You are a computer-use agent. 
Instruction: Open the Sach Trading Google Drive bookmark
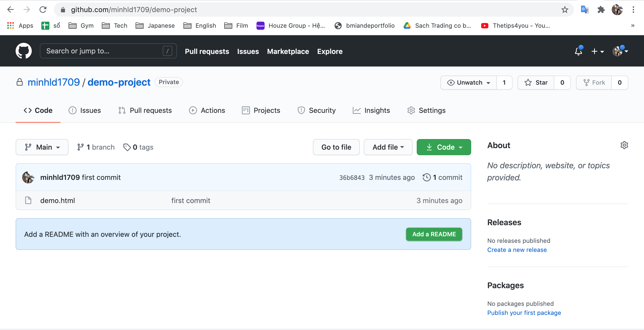(437, 25)
